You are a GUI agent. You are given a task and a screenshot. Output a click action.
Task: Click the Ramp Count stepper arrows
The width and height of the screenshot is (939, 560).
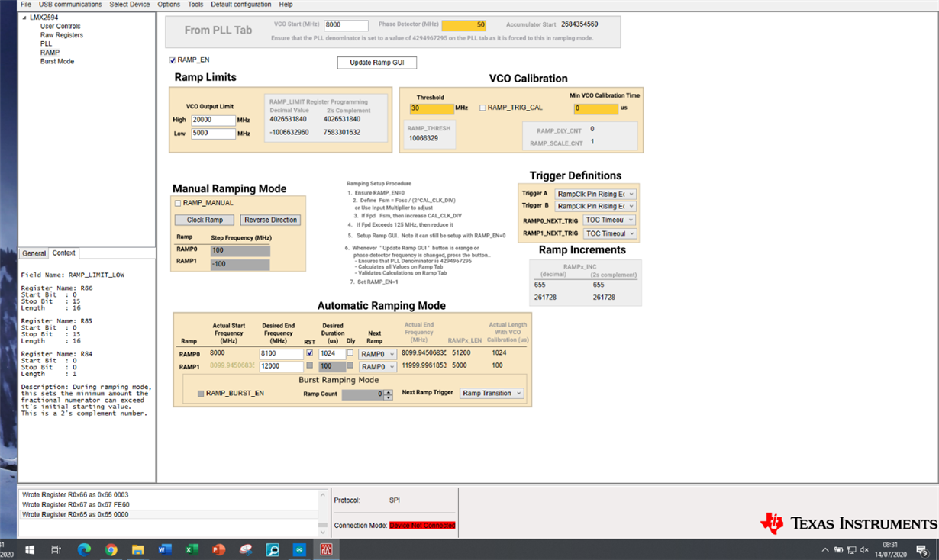click(x=388, y=394)
